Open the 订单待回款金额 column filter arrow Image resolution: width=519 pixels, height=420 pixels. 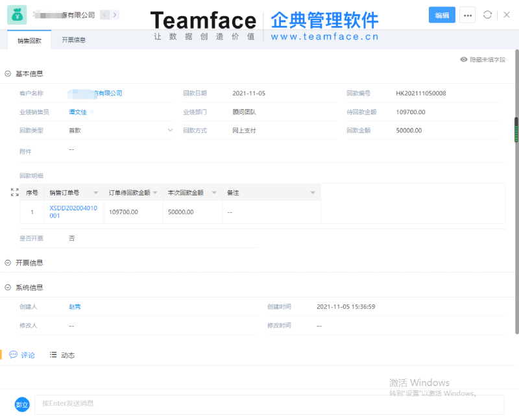(x=155, y=193)
